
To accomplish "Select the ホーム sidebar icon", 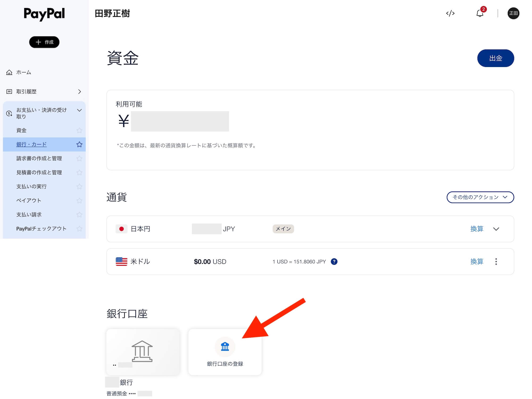I will pos(9,72).
